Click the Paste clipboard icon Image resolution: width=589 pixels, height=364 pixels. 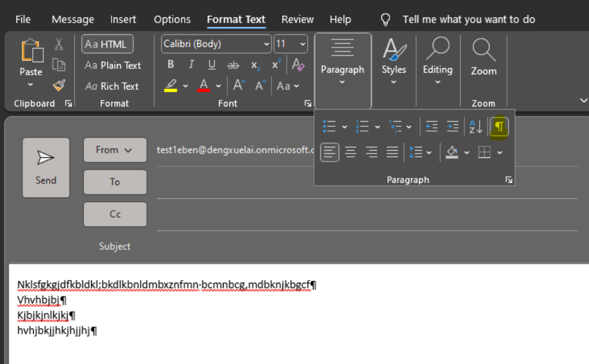click(32, 51)
